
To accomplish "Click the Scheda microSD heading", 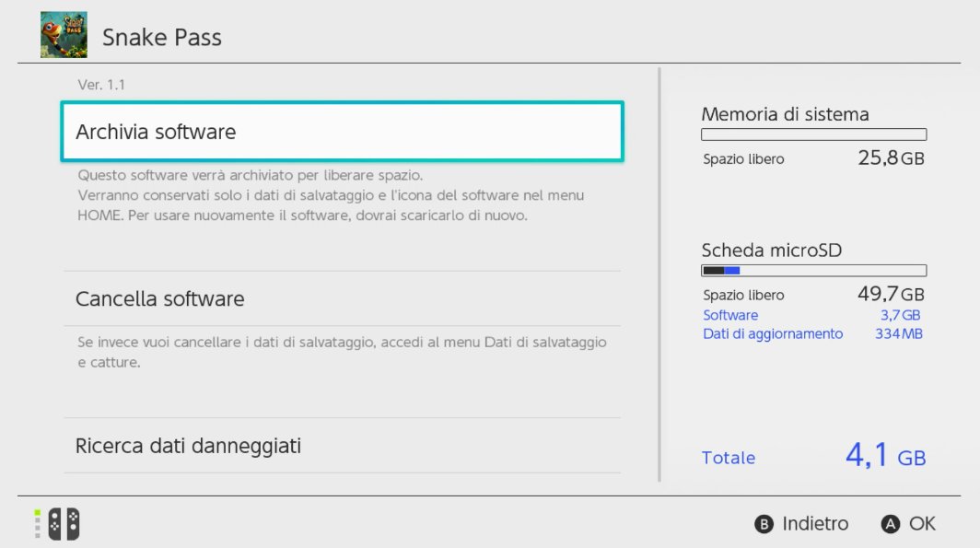I will [771, 251].
